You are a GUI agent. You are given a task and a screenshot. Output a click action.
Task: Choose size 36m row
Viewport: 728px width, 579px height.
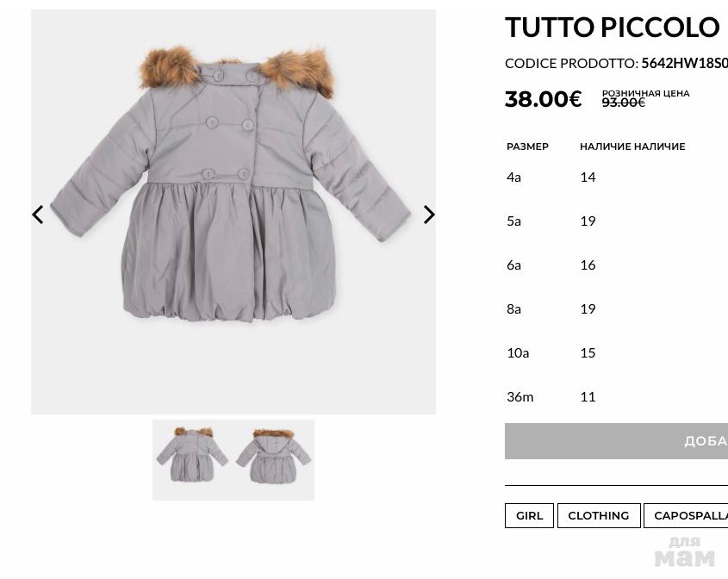tap(616, 397)
